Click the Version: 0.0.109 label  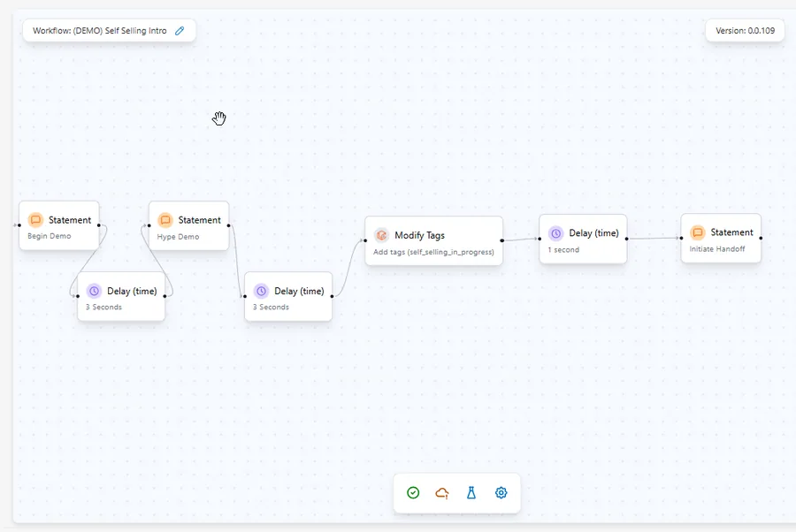point(746,30)
